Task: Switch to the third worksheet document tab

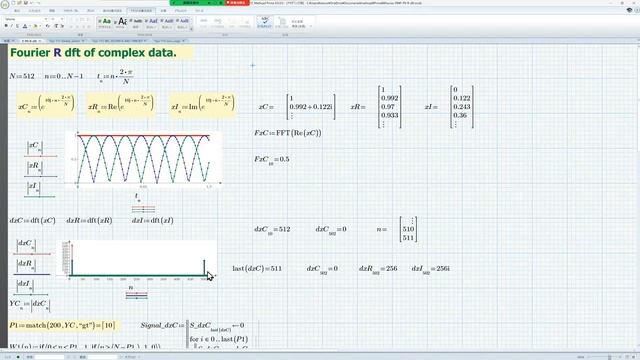Action: point(66,41)
